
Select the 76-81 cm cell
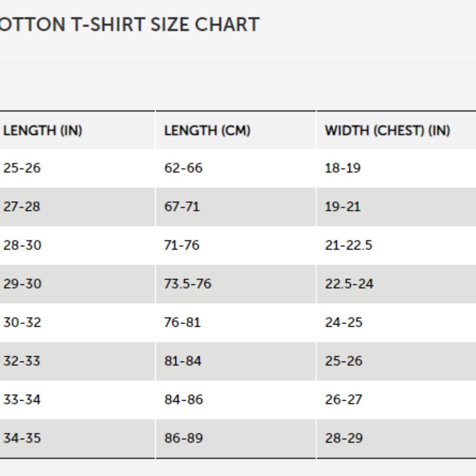[x=236, y=322]
